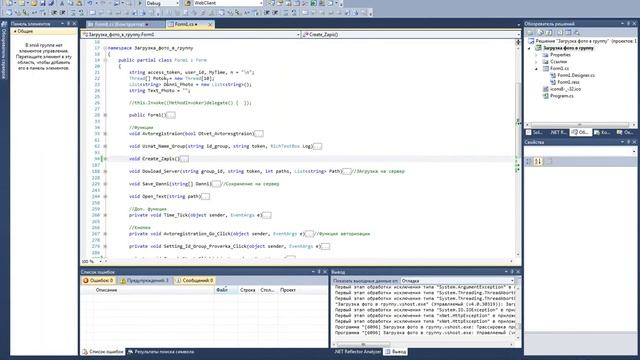640x360 pixels.
Task: Click the Copy toolbar icon
Action: pos(71,3)
